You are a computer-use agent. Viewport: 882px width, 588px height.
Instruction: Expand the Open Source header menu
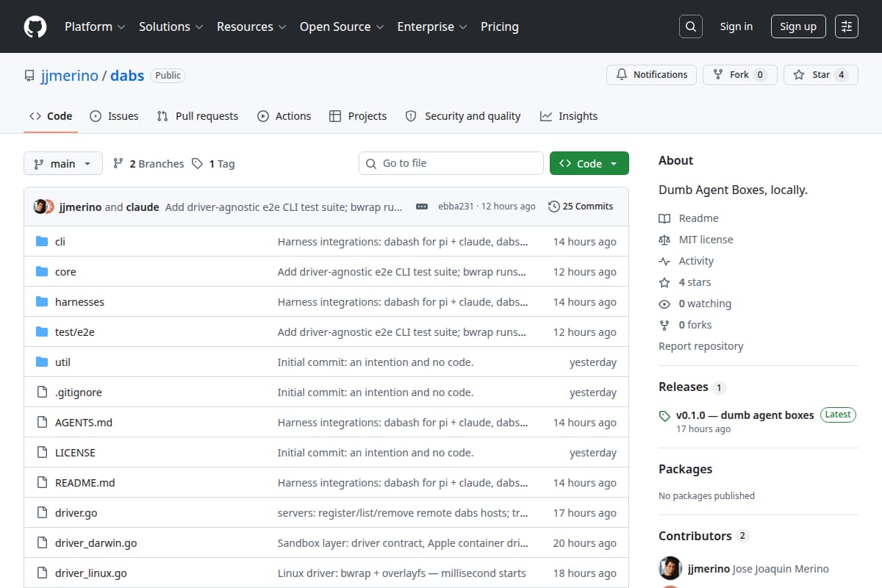[x=342, y=26]
